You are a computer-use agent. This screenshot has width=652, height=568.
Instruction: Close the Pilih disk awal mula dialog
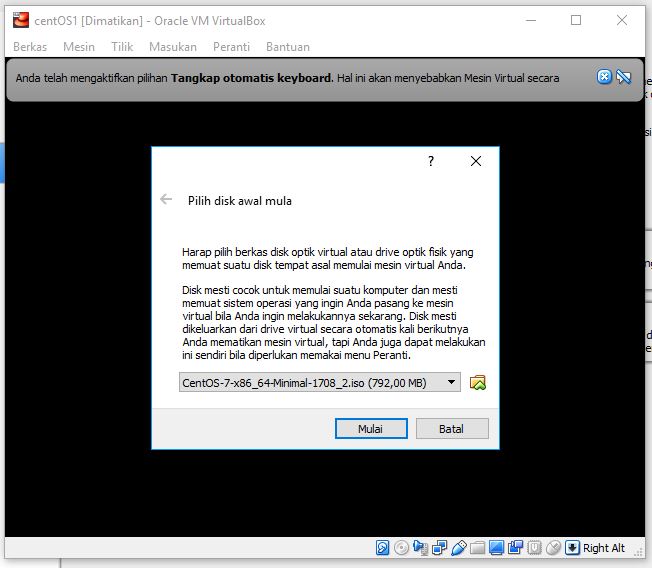coord(476,161)
